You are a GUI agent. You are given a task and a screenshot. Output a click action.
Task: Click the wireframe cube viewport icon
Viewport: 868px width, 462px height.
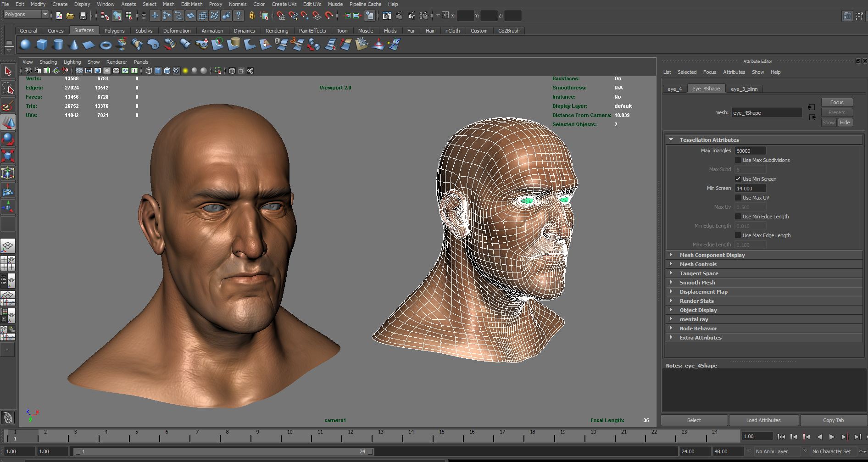pos(149,71)
